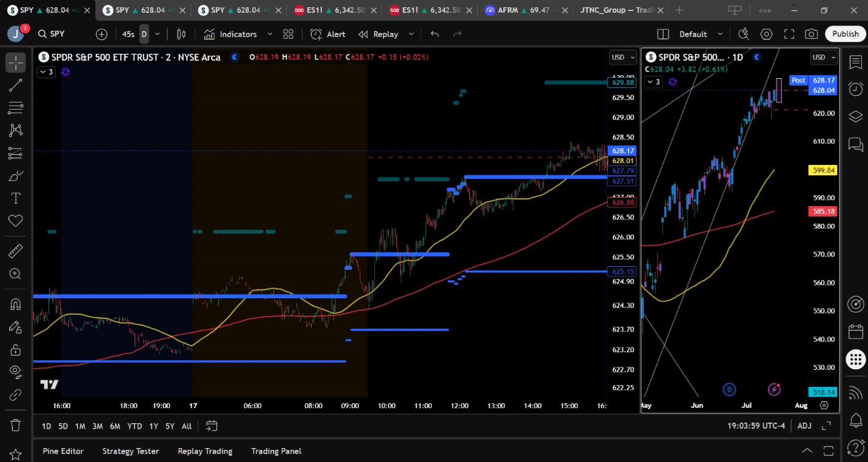The image size is (868, 462).
Task: Click the go-to-date calendar icon
Action: click(212, 426)
